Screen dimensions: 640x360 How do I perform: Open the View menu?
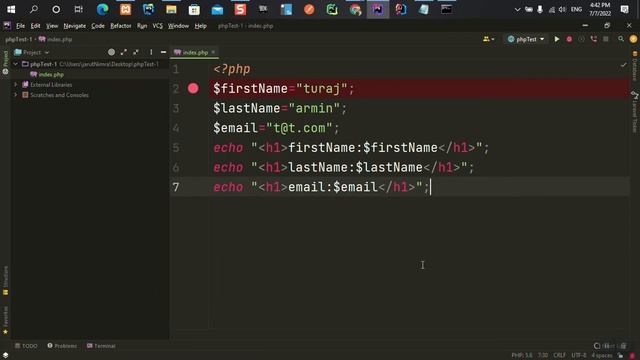click(x=52, y=26)
